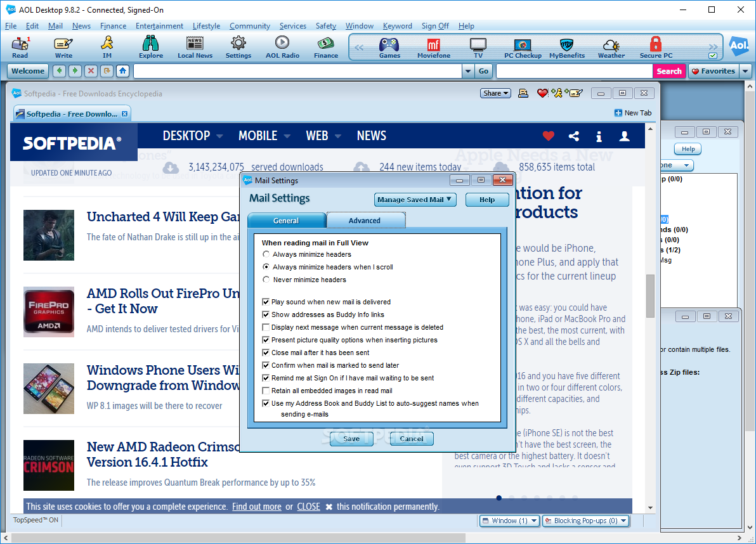Open the Keyword menu
The image size is (756, 544).
[x=397, y=26]
